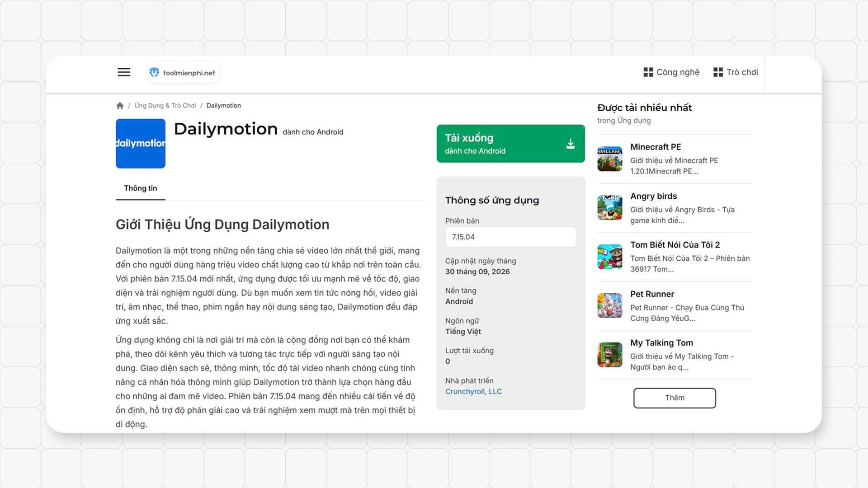
Task: Open the Trò chơi menu
Action: (736, 72)
